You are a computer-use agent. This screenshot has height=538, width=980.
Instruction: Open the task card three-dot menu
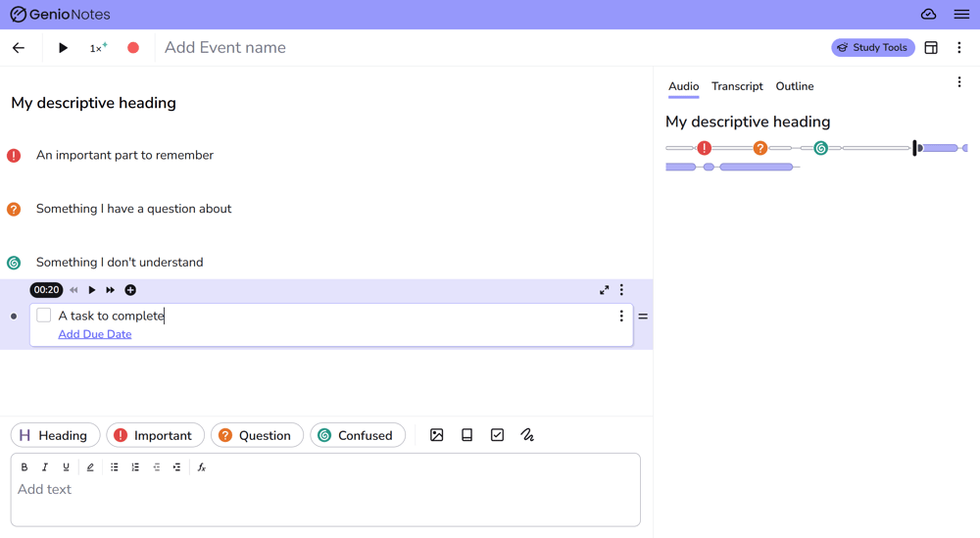pos(621,317)
